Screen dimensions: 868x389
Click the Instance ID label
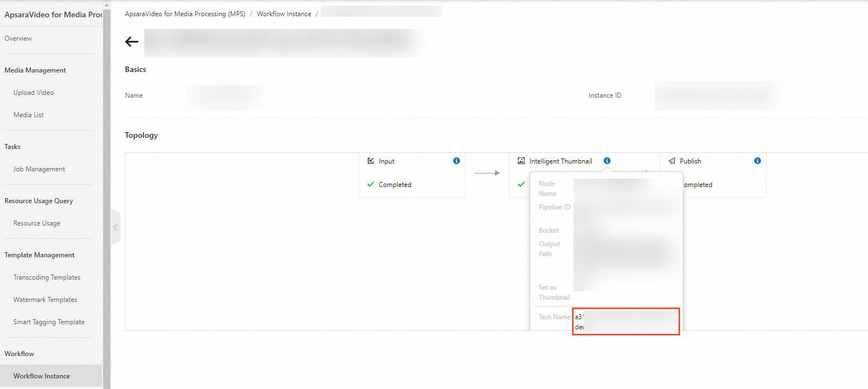point(605,95)
